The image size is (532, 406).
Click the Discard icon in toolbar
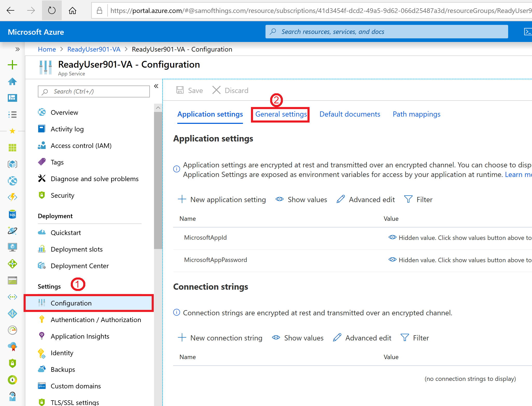[216, 90]
